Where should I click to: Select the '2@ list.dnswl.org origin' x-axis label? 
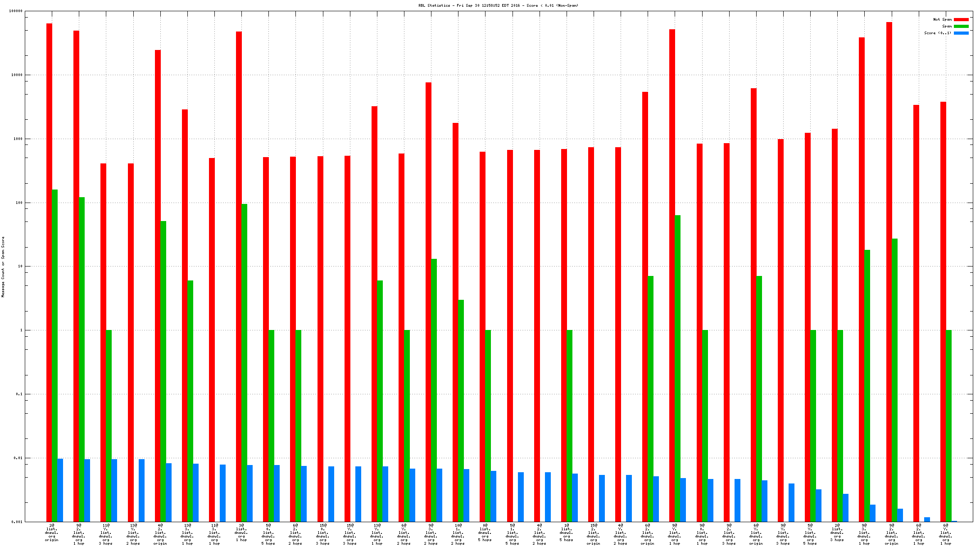click(52, 532)
